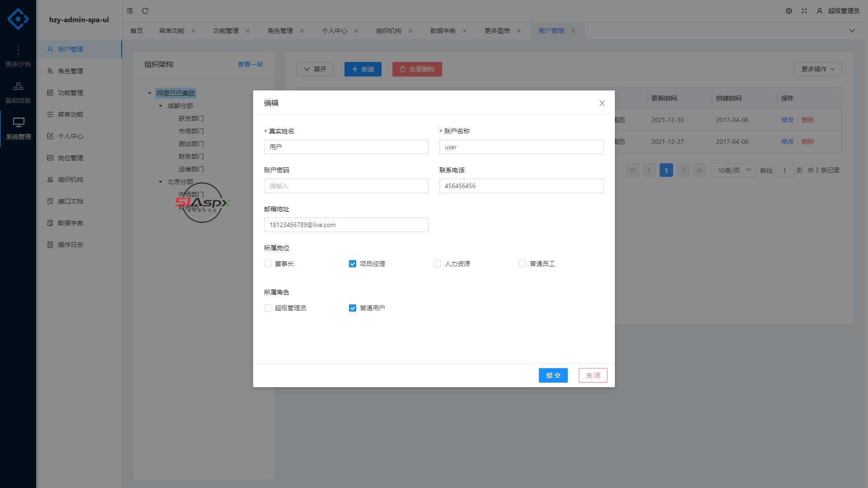Click the 真实姓名 input field

[x=346, y=147]
